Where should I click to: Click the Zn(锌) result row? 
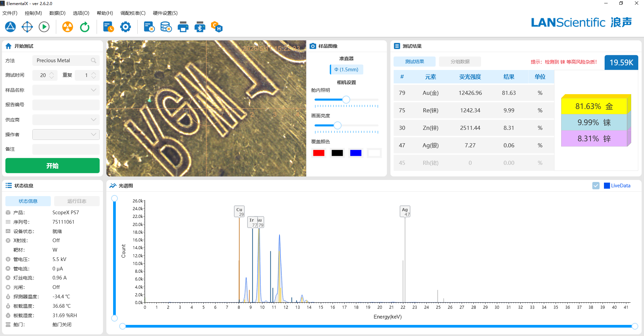tap(474, 128)
